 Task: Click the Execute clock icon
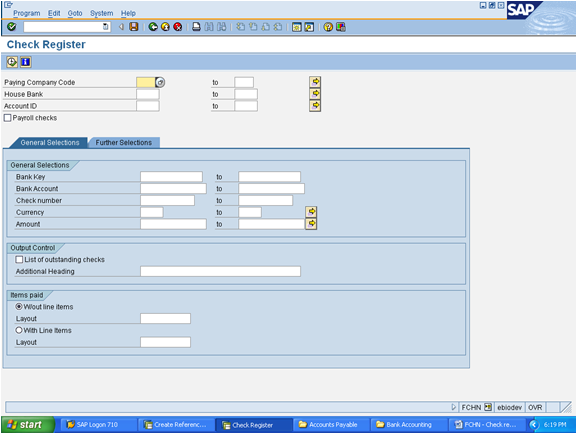point(12,62)
